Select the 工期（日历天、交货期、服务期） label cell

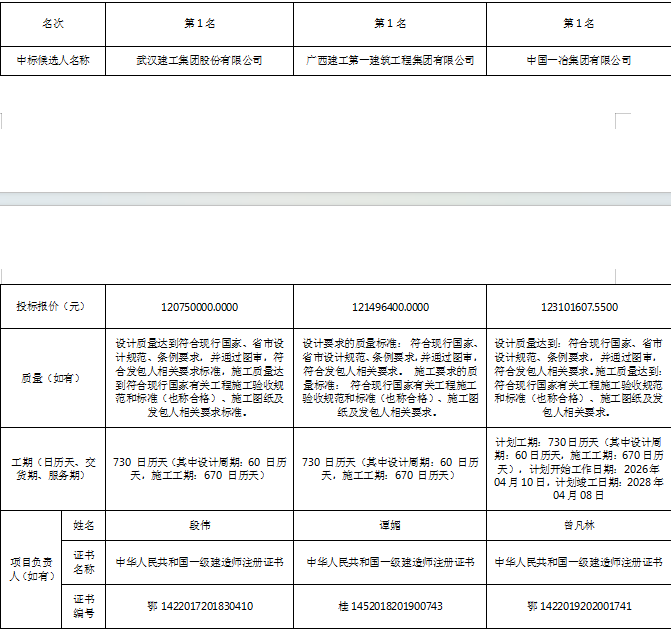(53, 469)
